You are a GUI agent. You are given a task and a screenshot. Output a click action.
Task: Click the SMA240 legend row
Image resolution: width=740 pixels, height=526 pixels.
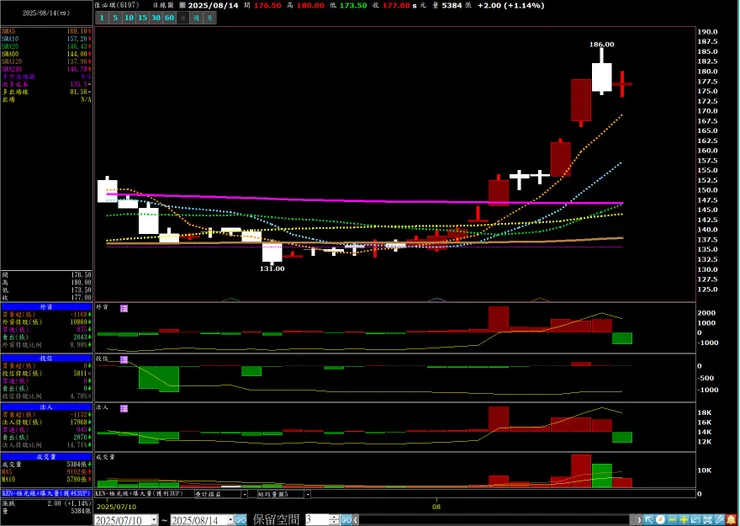pos(46,69)
